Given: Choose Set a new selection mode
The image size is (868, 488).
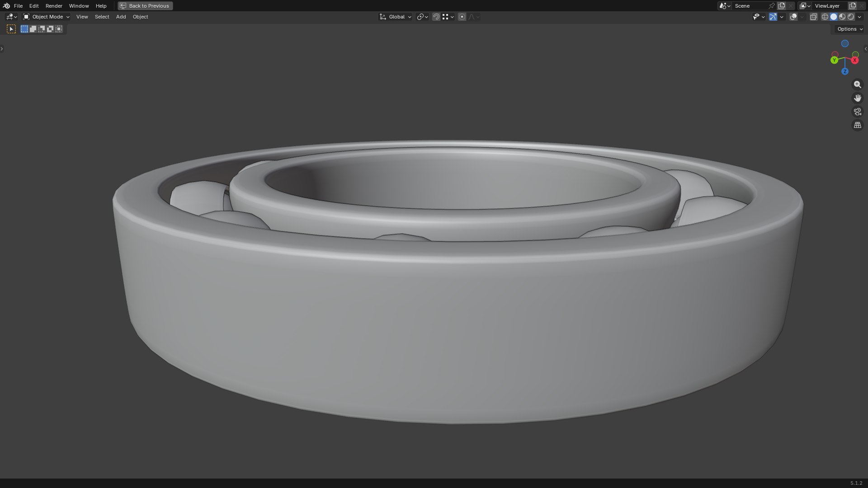Looking at the screenshot, I should click(x=24, y=29).
